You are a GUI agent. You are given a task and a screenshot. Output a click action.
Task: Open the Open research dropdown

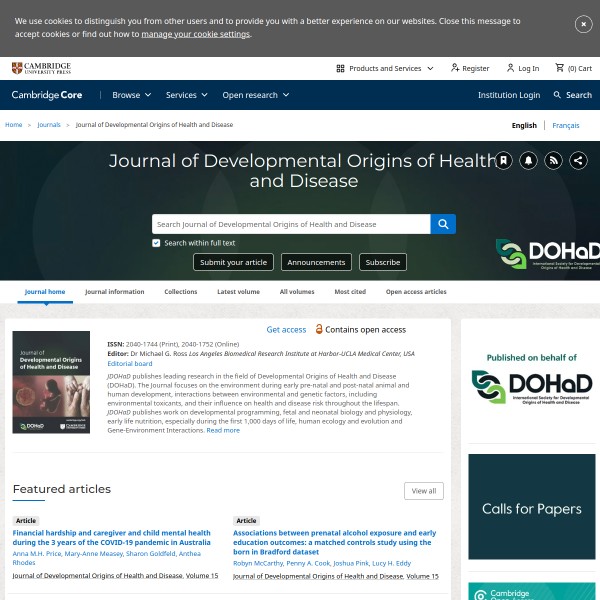(x=255, y=95)
